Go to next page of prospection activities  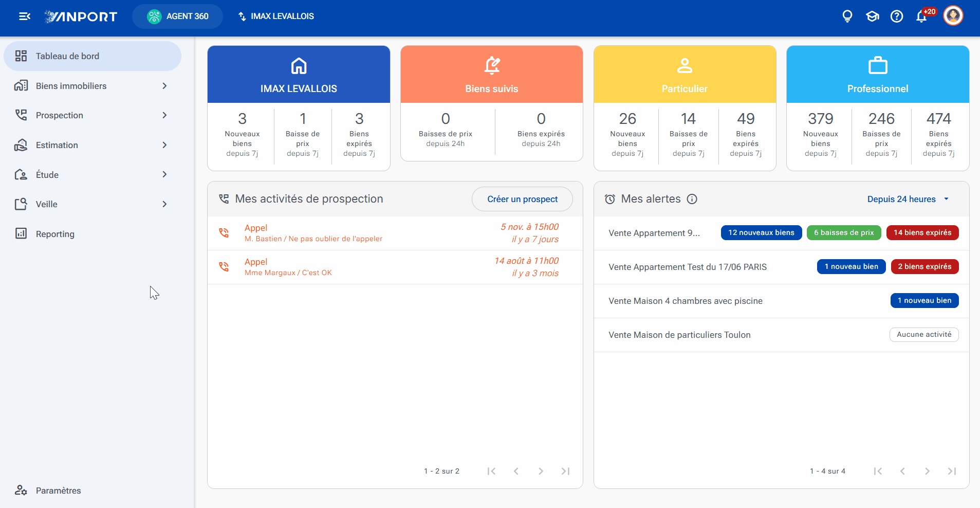point(541,471)
